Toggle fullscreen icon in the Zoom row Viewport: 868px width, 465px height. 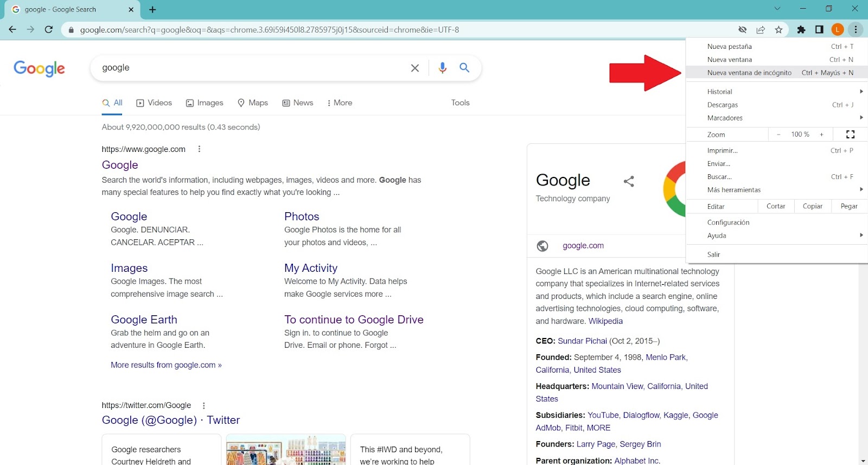tap(850, 135)
